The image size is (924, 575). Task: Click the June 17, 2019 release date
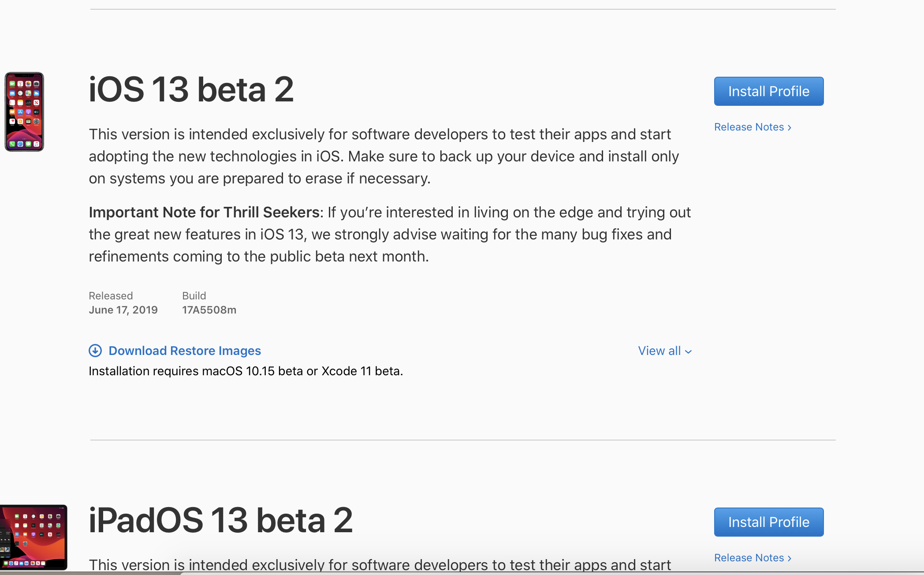[x=123, y=310]
